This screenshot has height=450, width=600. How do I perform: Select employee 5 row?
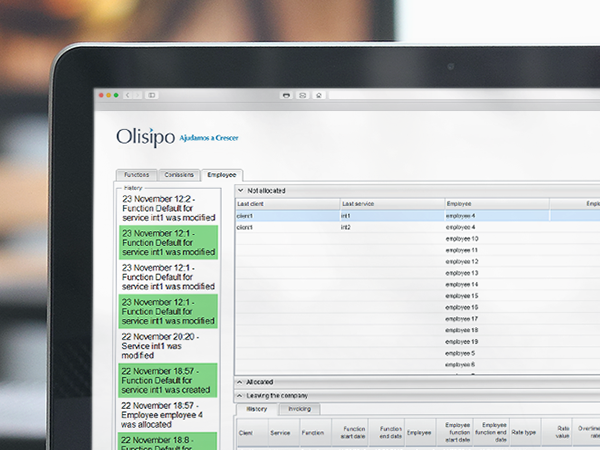click(x=417, y=353)
